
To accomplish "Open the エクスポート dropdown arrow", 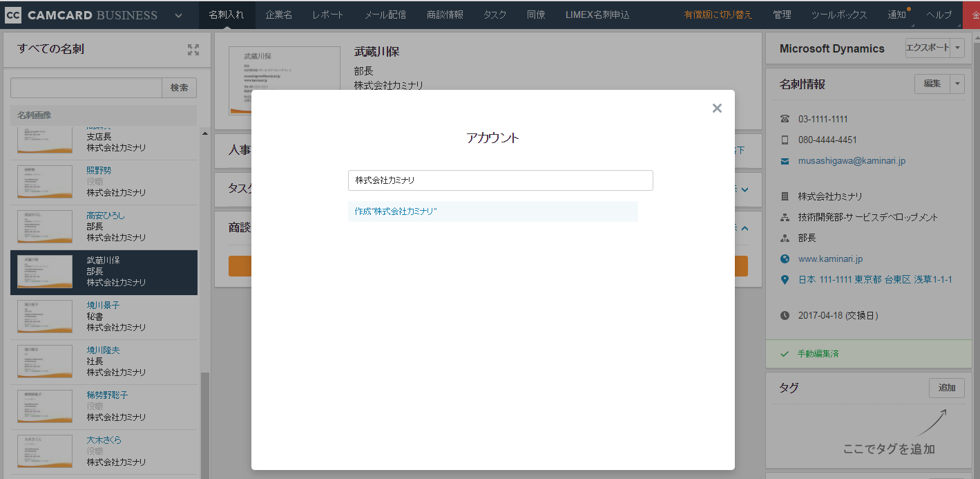I will (957, 48).
